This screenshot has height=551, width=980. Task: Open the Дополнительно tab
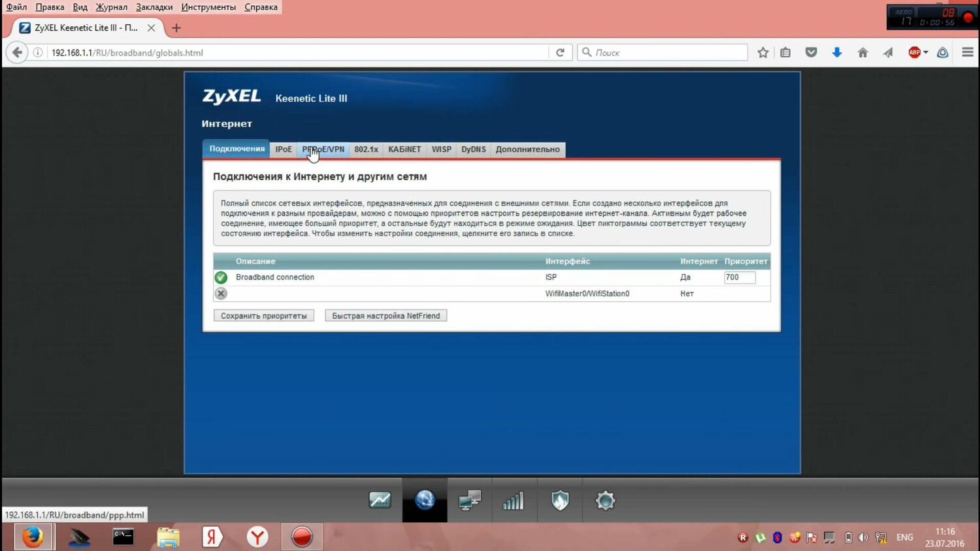point(528,150)
